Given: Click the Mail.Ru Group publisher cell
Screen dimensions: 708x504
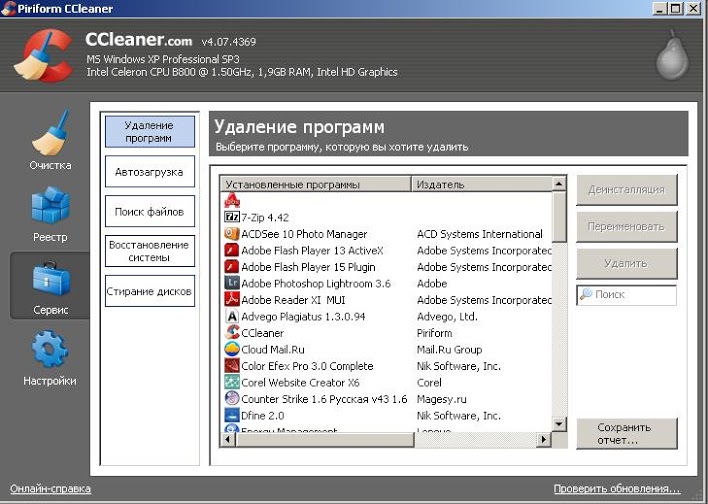Looking at the screenshot, I should coord(449,350).
